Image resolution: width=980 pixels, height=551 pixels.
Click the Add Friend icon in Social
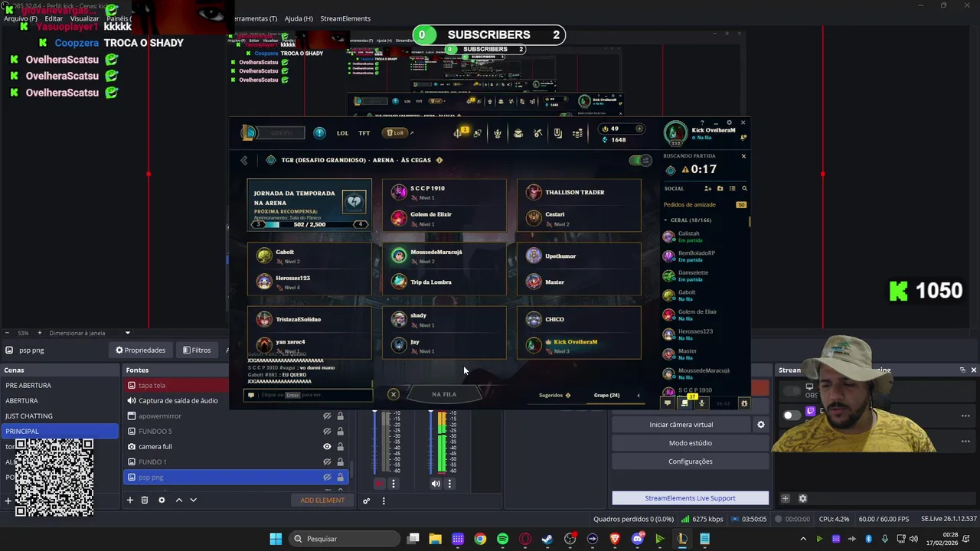pyautogui.click(x=707, y=188)
